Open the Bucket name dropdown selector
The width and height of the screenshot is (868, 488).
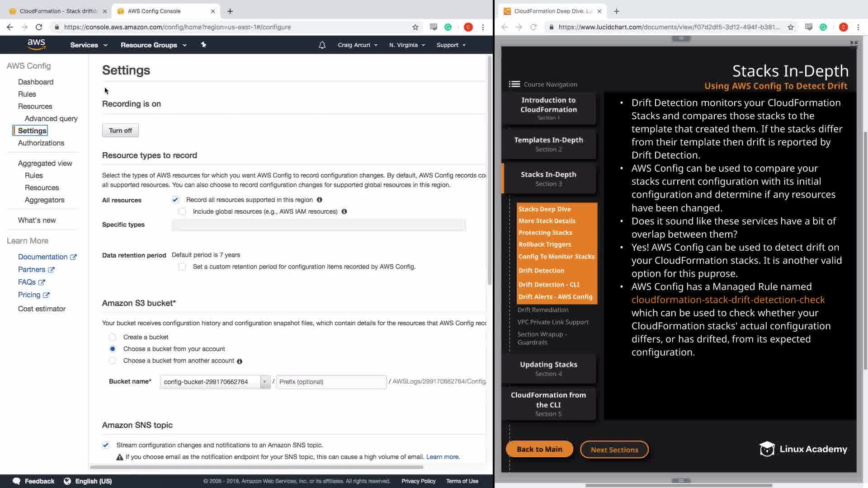(265, 382)
